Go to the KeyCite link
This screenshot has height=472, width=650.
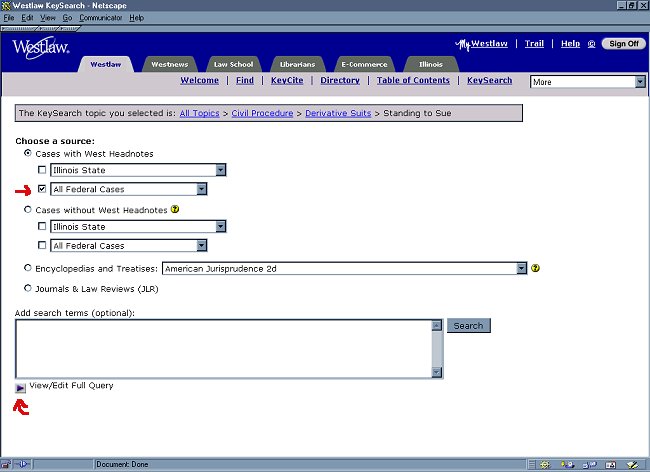(x=287, y=80)
